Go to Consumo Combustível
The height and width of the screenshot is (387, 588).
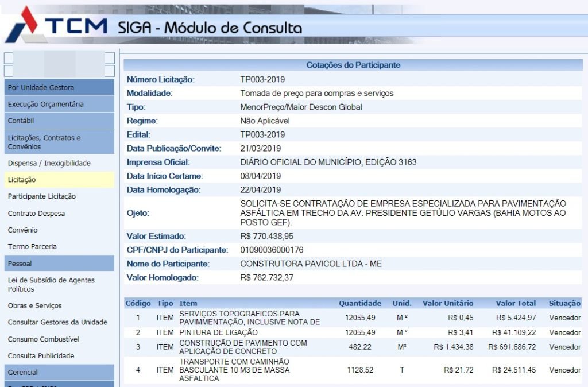click(x=44, y=339)
